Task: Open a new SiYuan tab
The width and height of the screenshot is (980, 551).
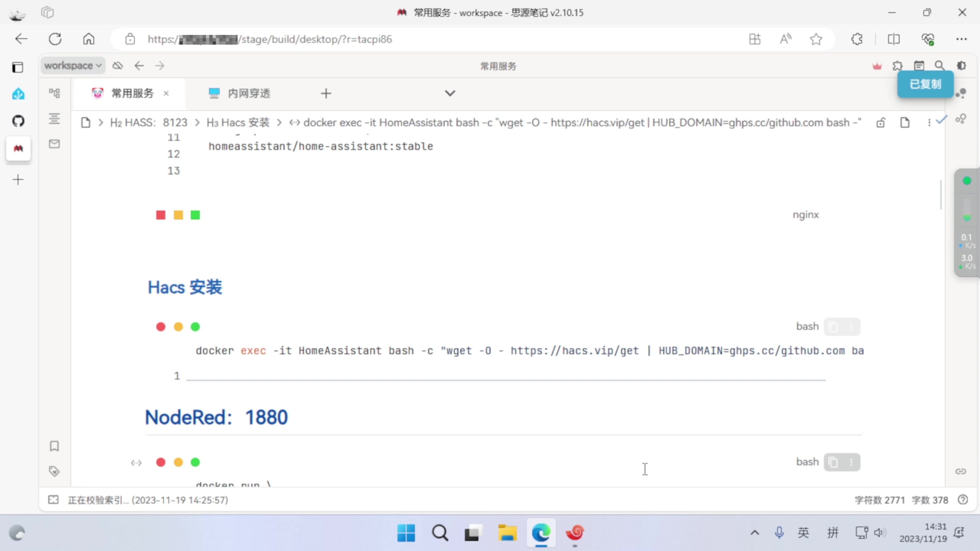Action: [x=326, y=93]
